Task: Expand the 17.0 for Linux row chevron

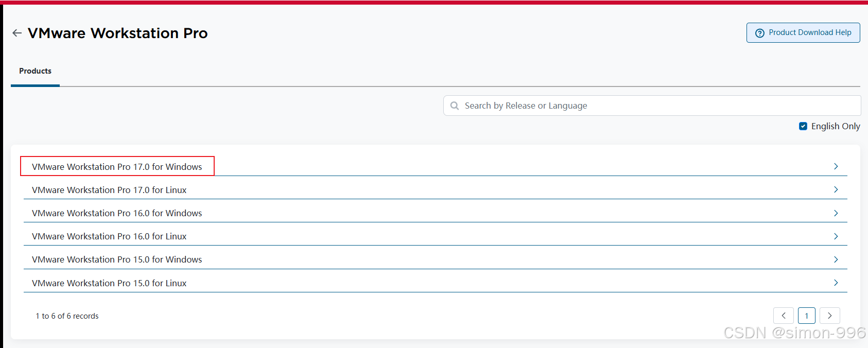Action: (836, 189)
